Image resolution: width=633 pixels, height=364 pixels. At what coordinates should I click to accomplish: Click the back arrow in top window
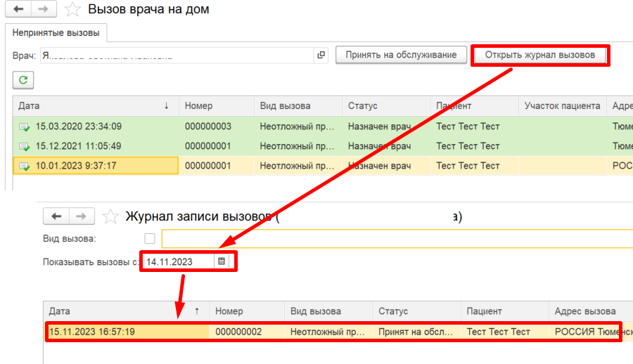pyautogui.click(x=18, y=10)
